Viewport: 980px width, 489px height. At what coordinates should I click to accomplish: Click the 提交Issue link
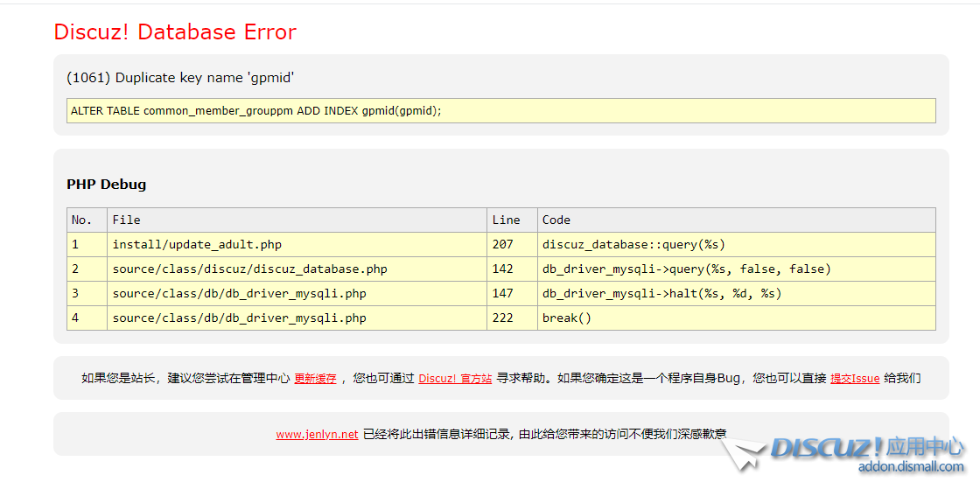pyautogui.click(x=855, y=379)
